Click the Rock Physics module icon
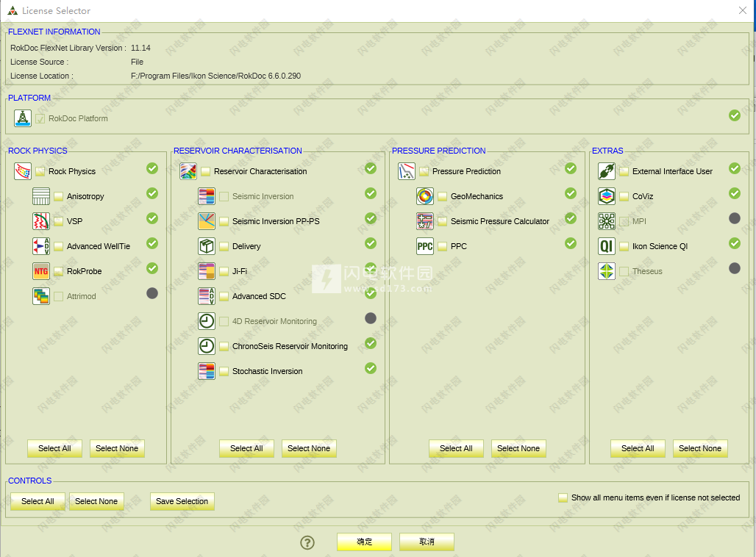The height and width of the screenshot is (557, 756). (x=23, y=171)
